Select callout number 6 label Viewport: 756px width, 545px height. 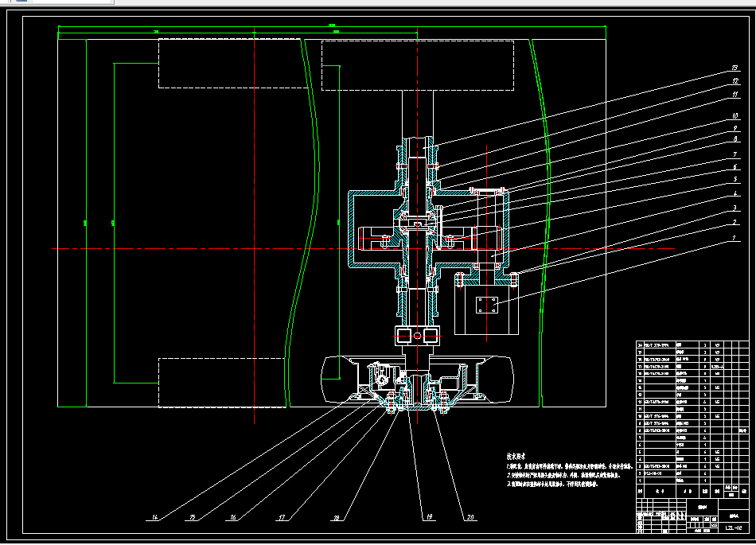(735, 167)
